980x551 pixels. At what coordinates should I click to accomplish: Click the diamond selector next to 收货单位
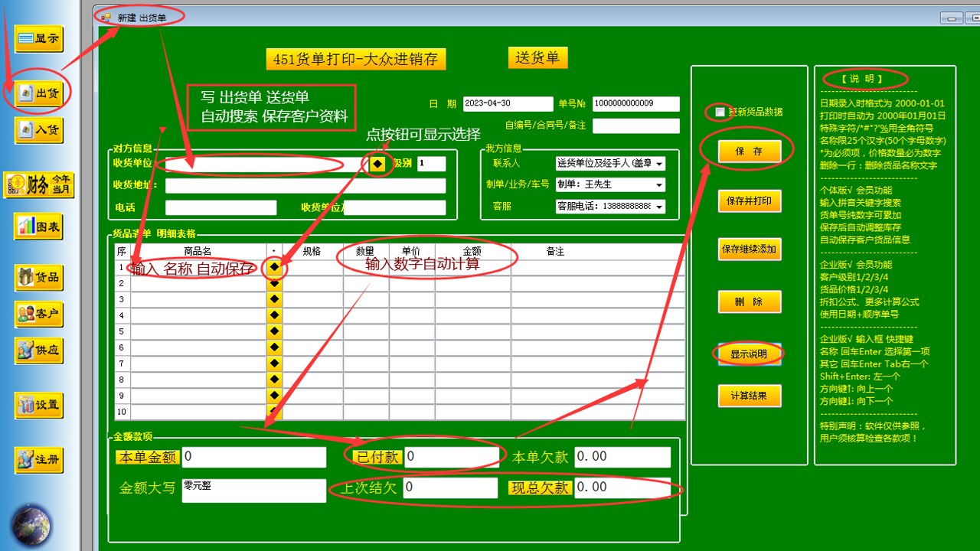377,164
